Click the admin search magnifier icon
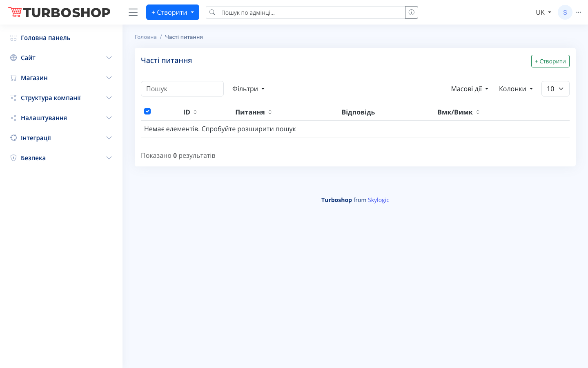The image size is (588, 368). (212, 12)
